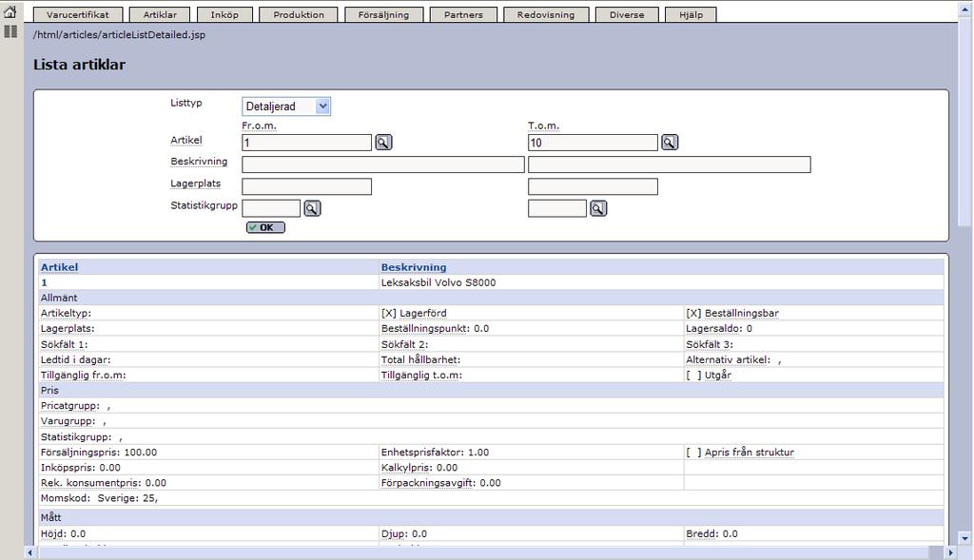This screenshot has height=560, width=974.
Task: Click 'Momskod: Sverige: 25,' text
Action: click(99, 498)
